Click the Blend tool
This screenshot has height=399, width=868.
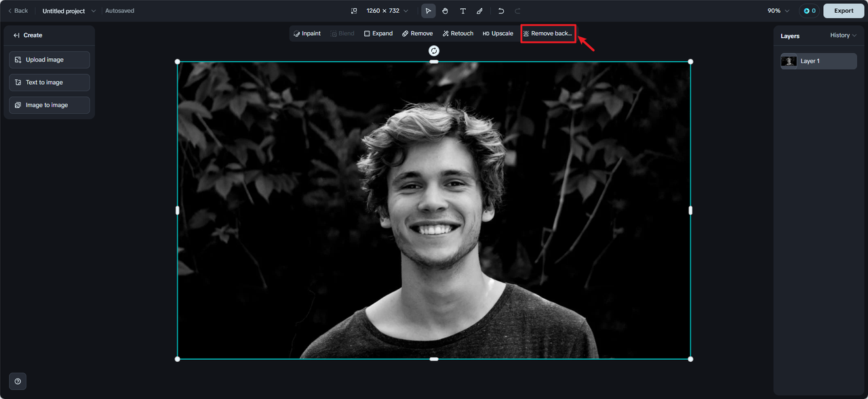point(342,33)
